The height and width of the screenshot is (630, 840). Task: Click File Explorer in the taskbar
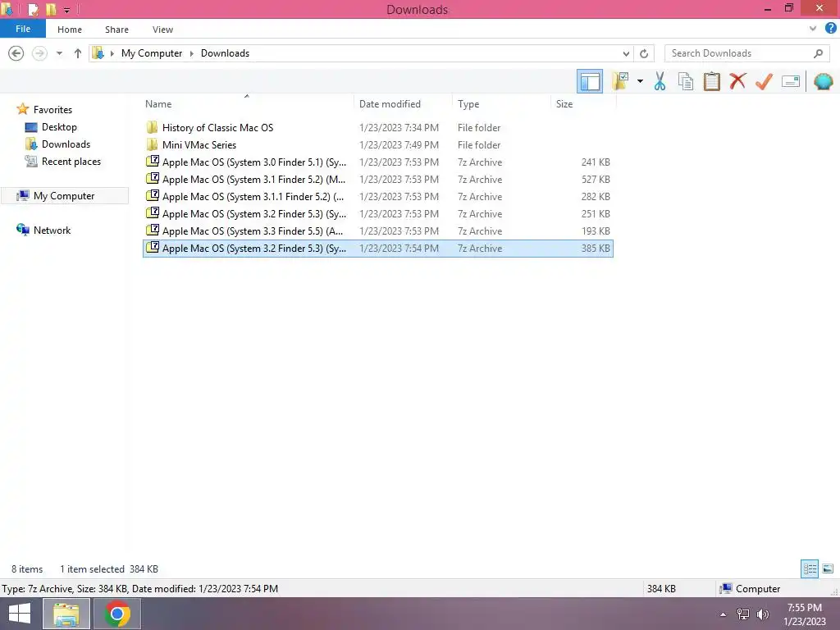point(66,614)
